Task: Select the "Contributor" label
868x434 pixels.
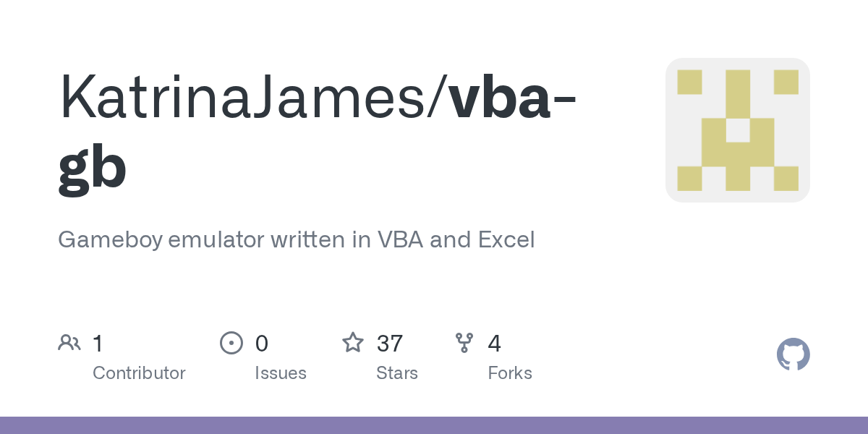Action: (139, 373)
